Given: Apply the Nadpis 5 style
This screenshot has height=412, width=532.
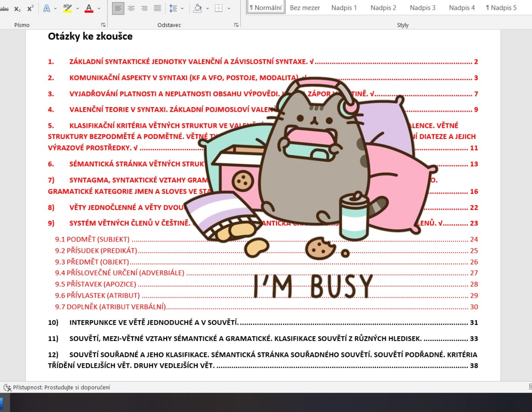Looking at the screenshot, I should (501, 8).
